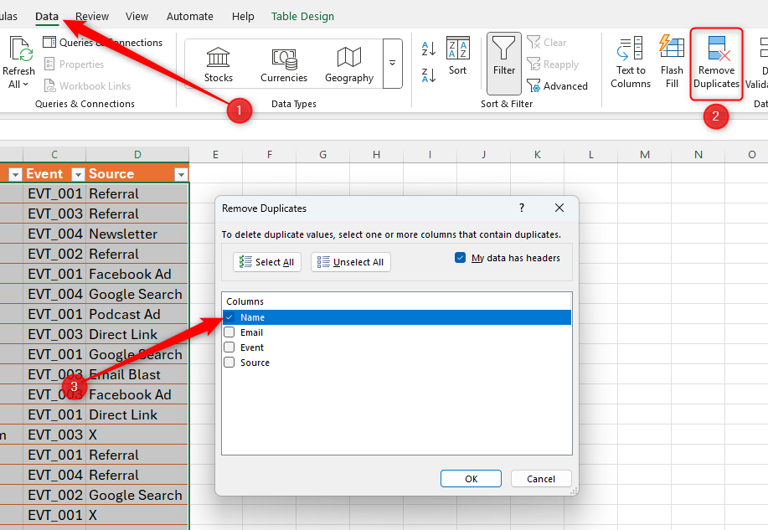The width and height of the screenshot is (768, 530).
Task: Go to the Automate tab
Action: (190, 16)
